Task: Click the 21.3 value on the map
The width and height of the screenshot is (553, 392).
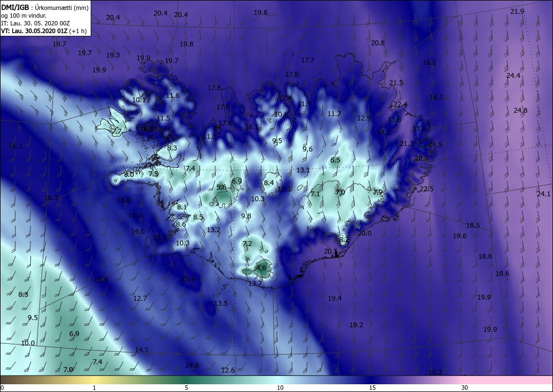Action: coord(406,144)
